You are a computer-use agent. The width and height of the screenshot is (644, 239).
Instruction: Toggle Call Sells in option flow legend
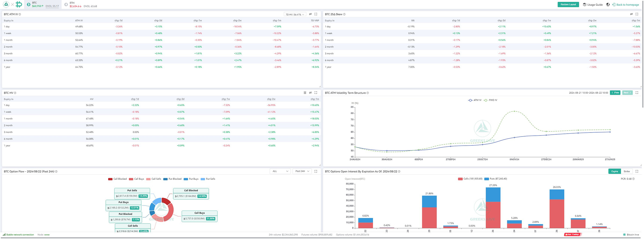153,179
